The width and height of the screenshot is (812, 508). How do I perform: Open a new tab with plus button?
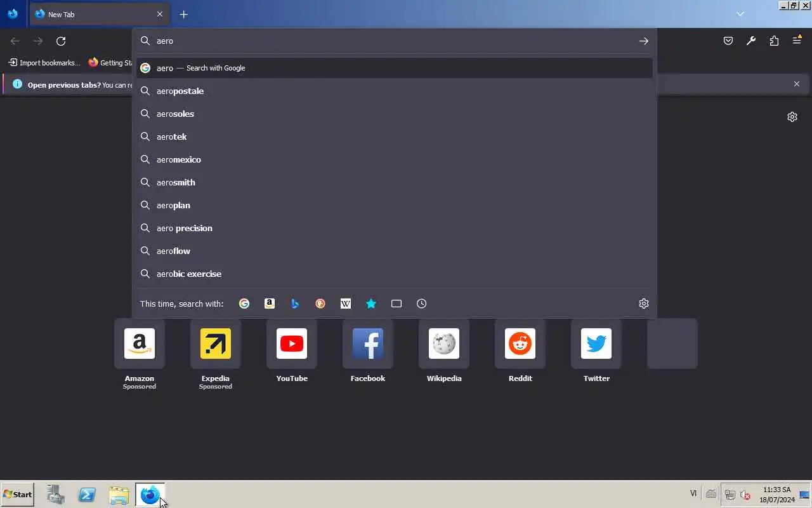(x=183, y=14)
